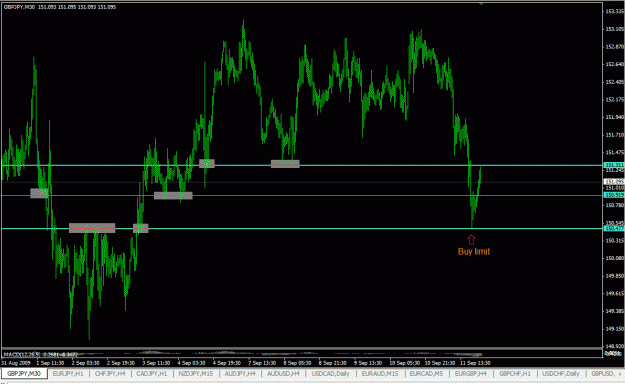Open the EURCAD,M5 chart tab

coord(426,374)
